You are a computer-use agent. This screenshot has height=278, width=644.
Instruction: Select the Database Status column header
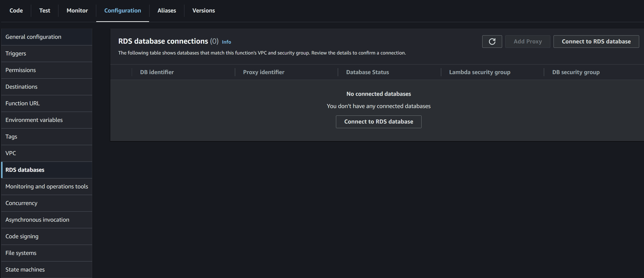pyautogui.click(x=367, y=72)
